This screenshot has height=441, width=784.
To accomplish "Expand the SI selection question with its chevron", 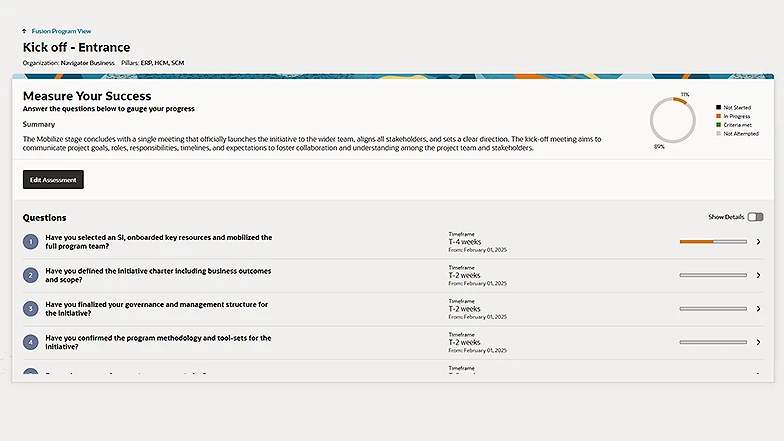I will click(x=758, y=242).
